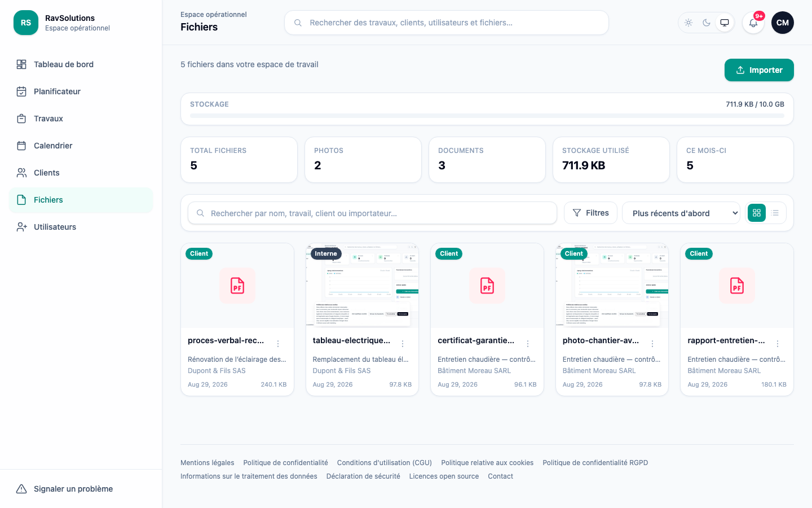Screen dimensions: 812x508
Task: Open tableau-electrique image thumbnail
Action: click(362, 286)
